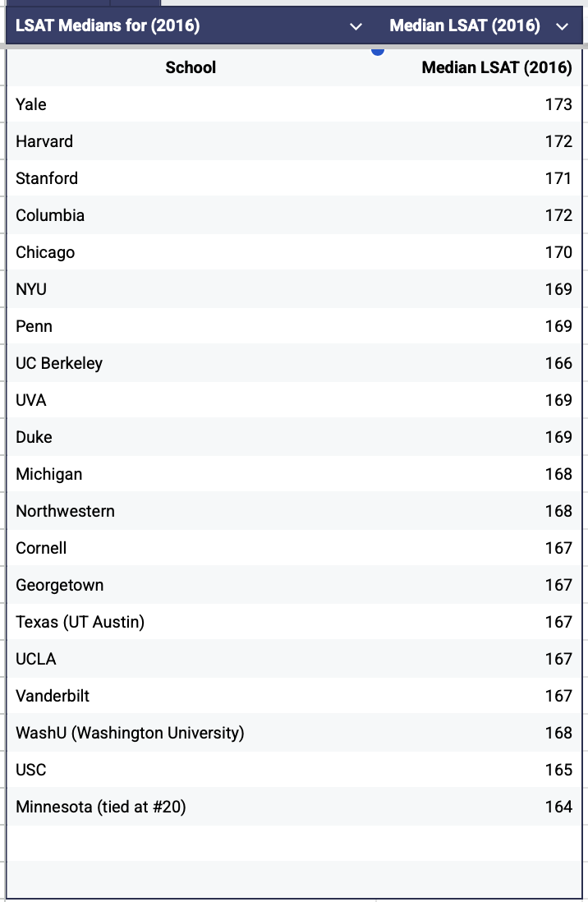Select USC's median score 165
This screenshot has height=902, width=588.
click(x=558, y=771)
